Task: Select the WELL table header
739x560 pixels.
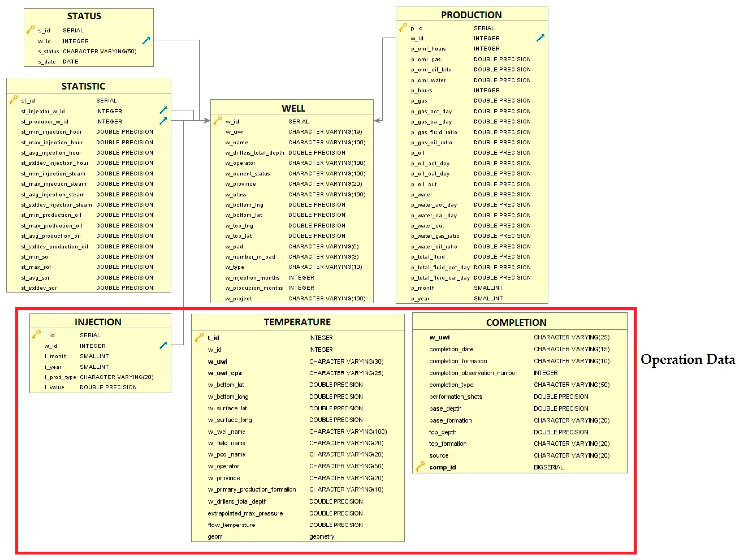Action: point(293,108)
